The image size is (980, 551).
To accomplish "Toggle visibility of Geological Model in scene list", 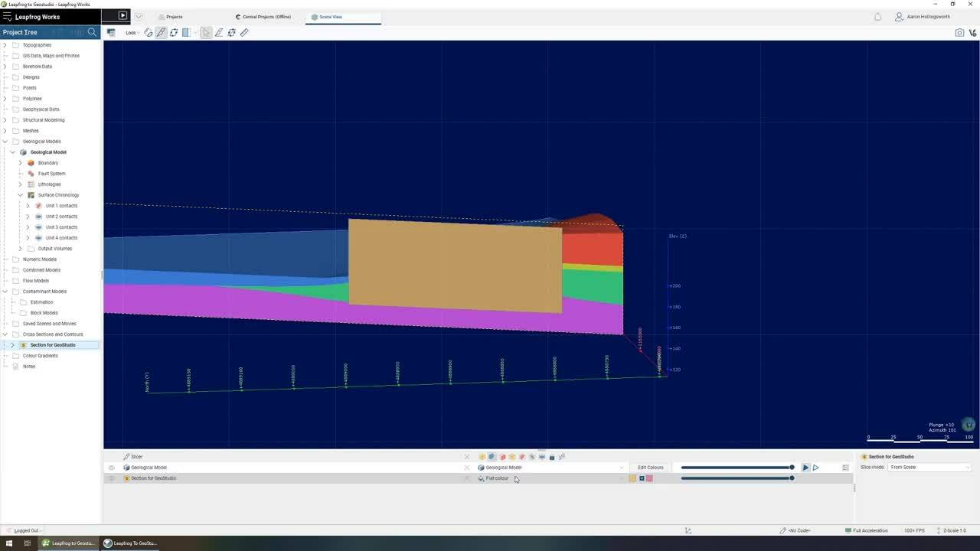I will (x=111, y=468).
